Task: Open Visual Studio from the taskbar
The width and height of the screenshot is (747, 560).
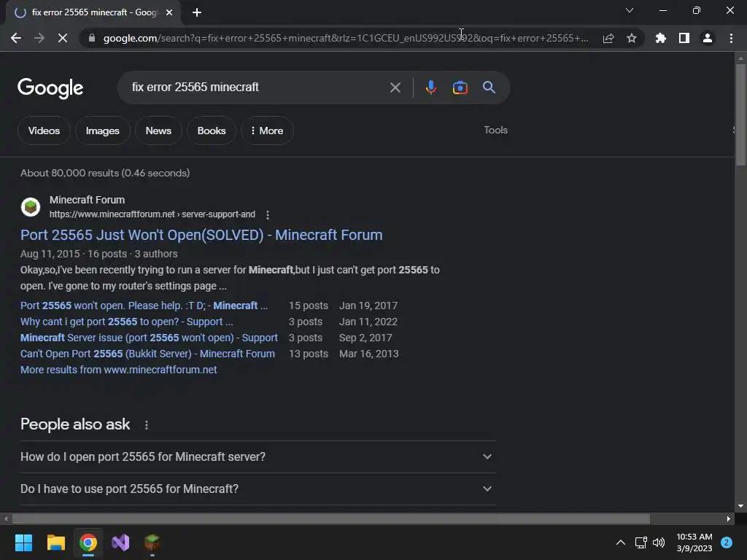Action: (120, 542)
